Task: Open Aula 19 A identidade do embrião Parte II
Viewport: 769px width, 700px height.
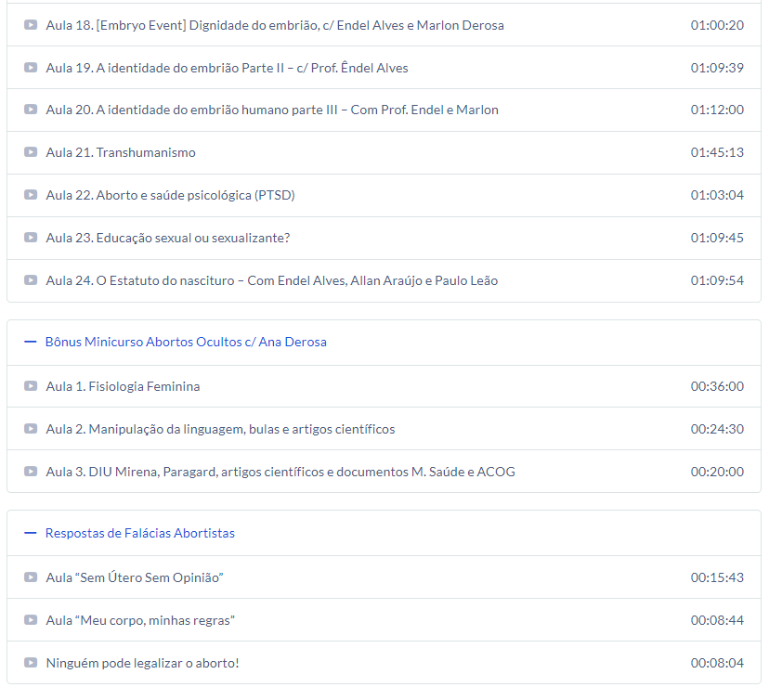Action: click(x=227, y=68)
